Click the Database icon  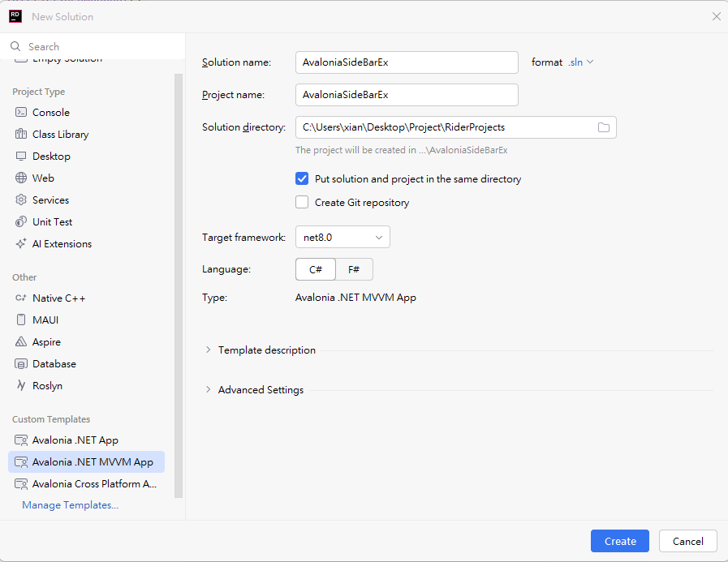coord(21,364)
